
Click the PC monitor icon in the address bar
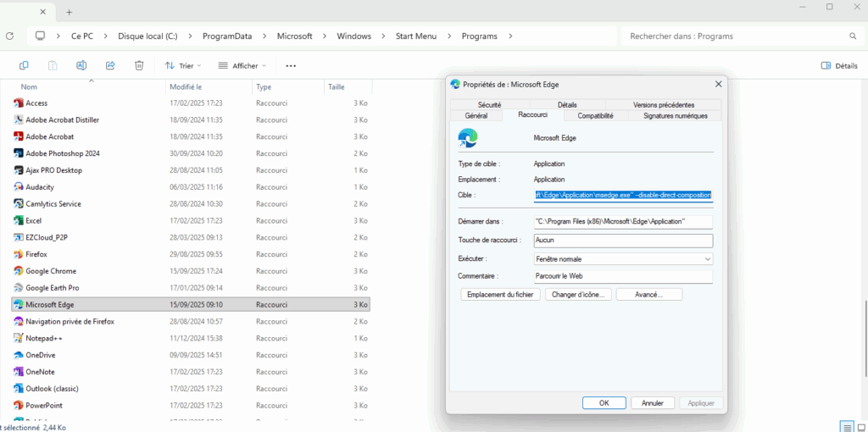tap(40, 36)
